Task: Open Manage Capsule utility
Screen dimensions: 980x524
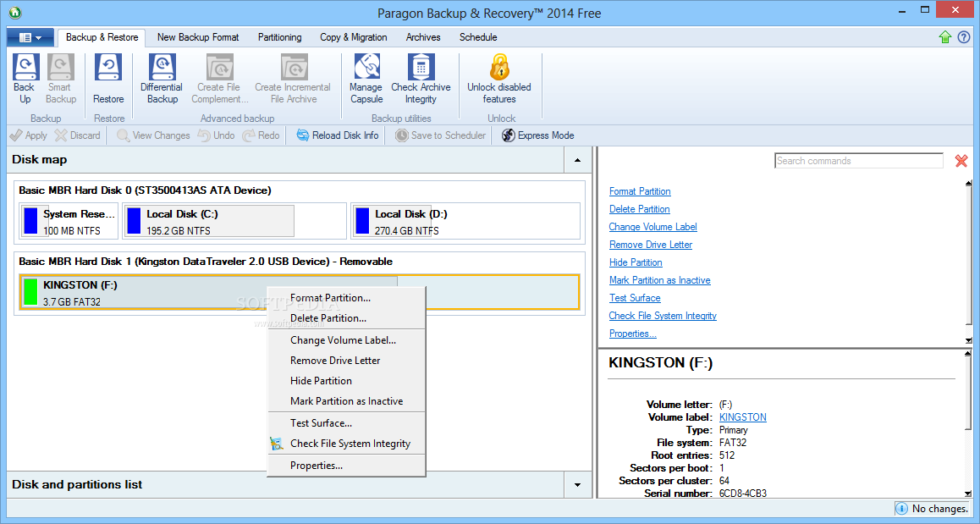Action: 366,79
